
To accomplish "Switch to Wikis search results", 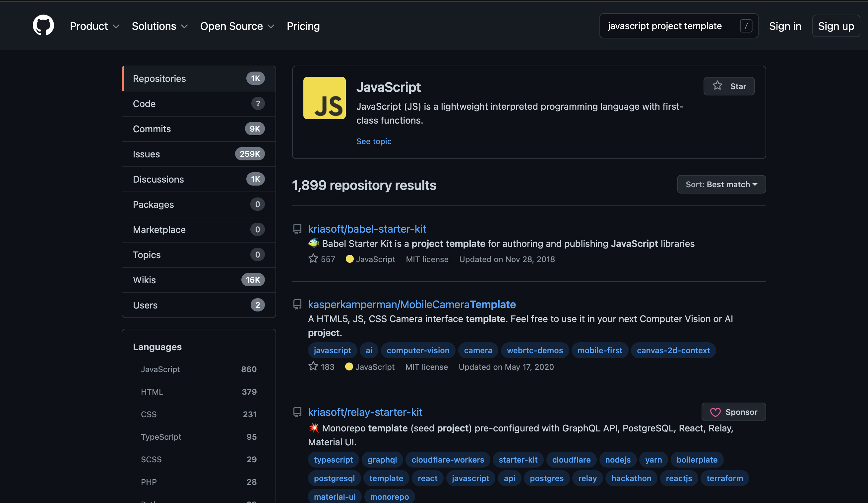I will coord(199,280).
